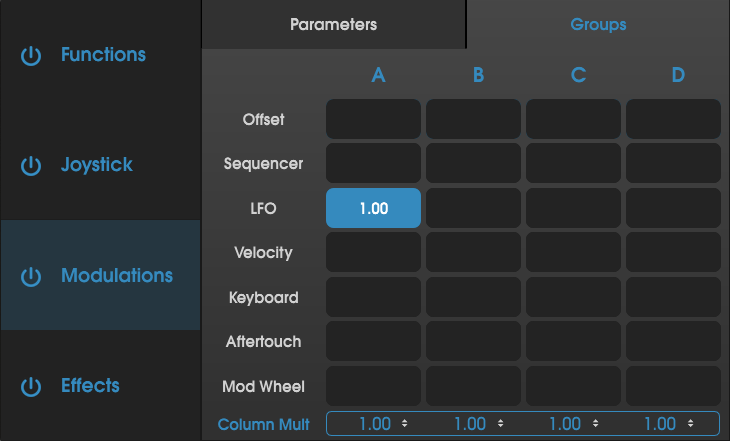
Task: Click the Mod Wheel cell in column C
Action: click(x=574, y=386)
